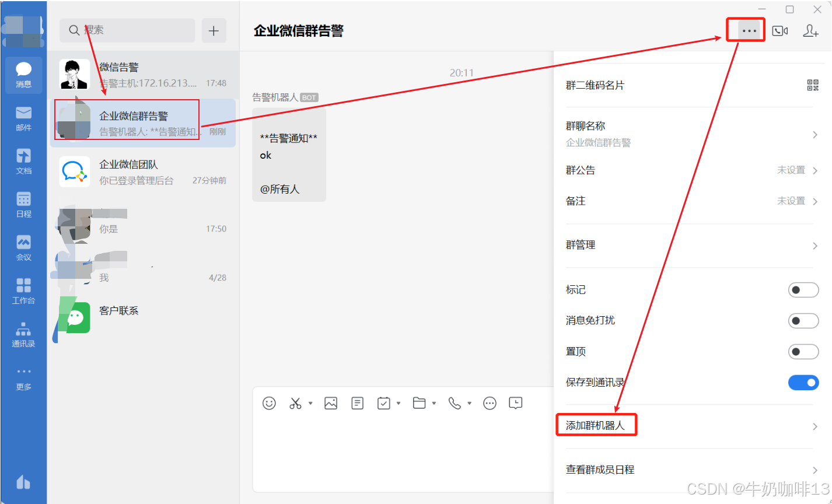Viewport: 832px width, 504px height.
Task: Click the quick-reply message icon
Action: (x=515, y=403)
